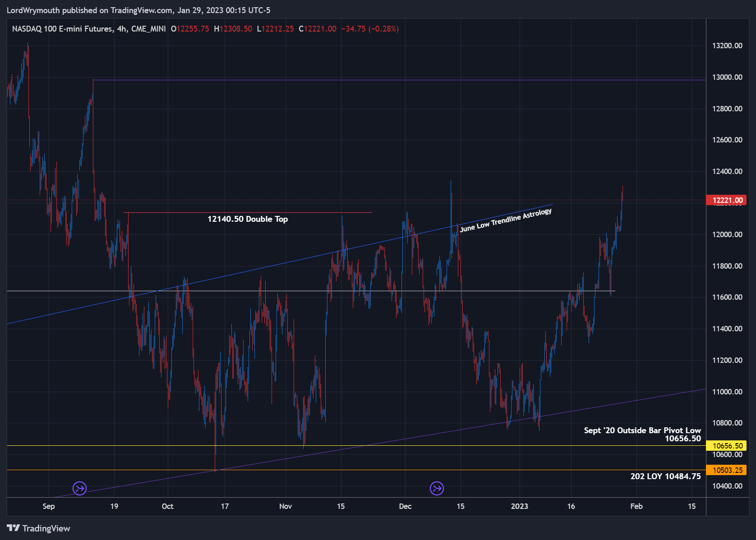Click the '17' date label after Oct

tap(225, 506)
